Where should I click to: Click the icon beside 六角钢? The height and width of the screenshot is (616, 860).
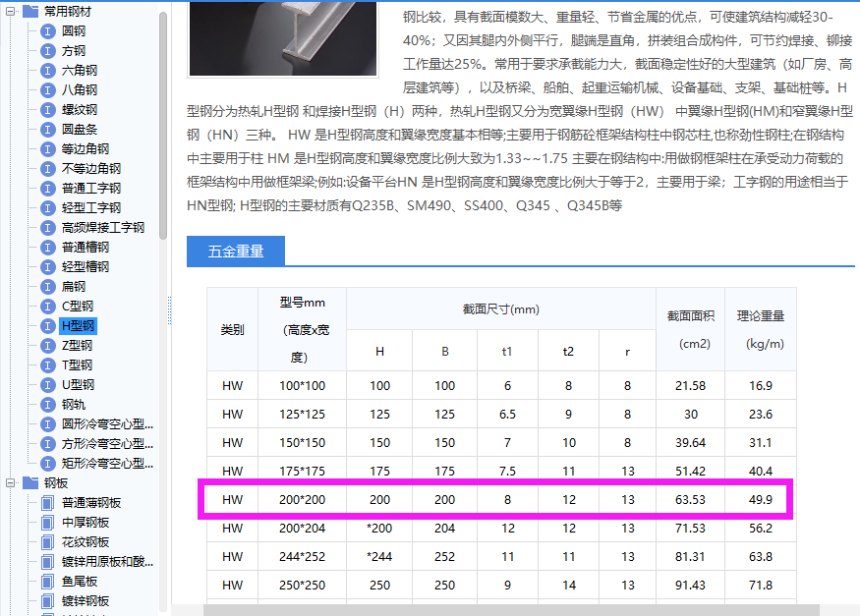point(48,71)
